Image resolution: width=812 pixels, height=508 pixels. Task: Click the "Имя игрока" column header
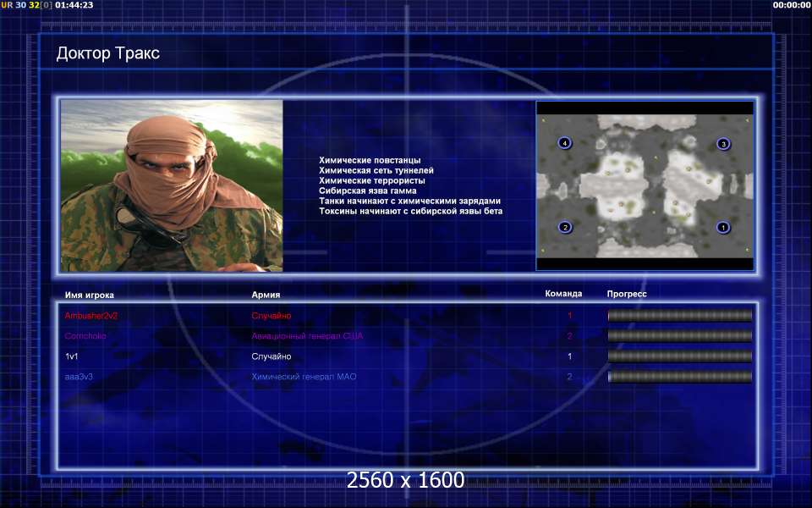pos(89,295)
